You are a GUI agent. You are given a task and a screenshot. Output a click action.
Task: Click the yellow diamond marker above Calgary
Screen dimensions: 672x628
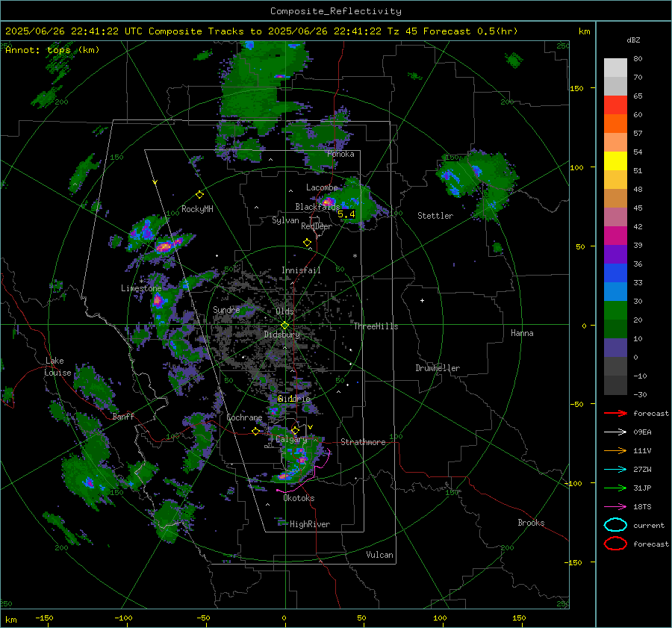295,430
